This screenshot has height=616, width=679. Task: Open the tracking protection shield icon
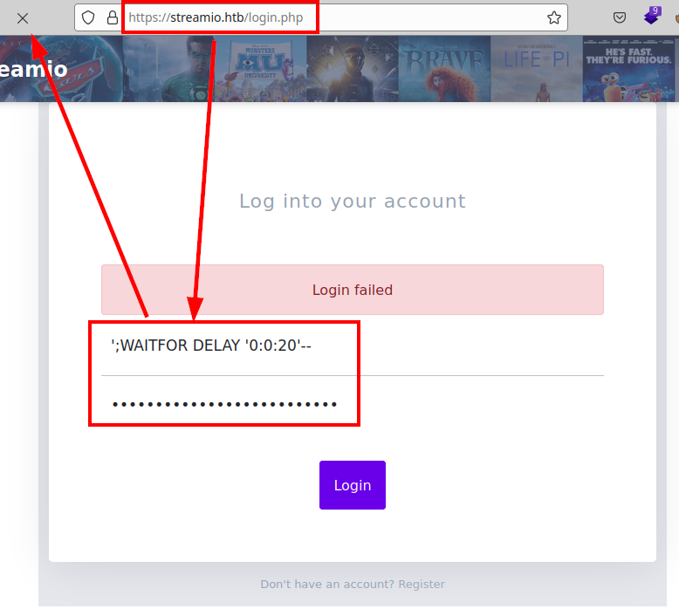coord(88,17)
